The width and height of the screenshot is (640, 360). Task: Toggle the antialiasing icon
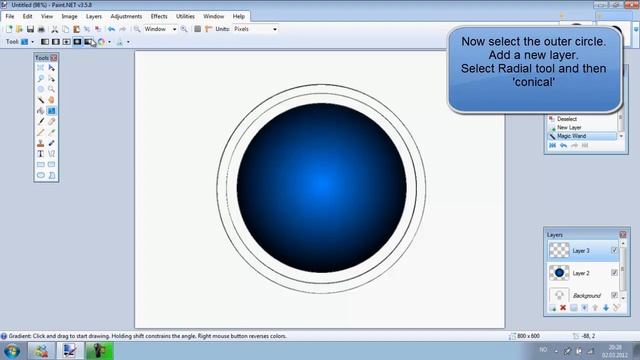[120, 42]
